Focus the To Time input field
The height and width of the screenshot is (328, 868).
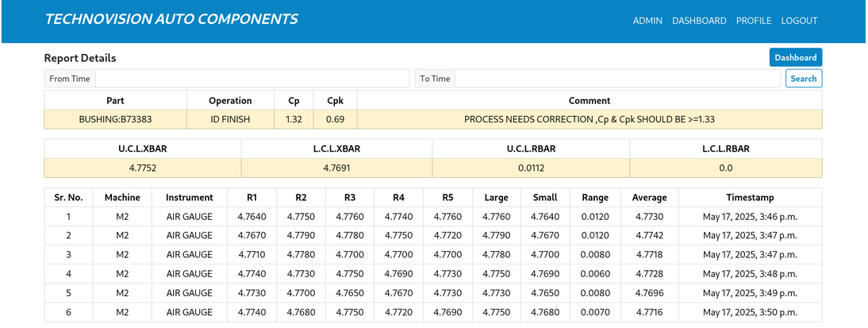[x=617, y=79]
